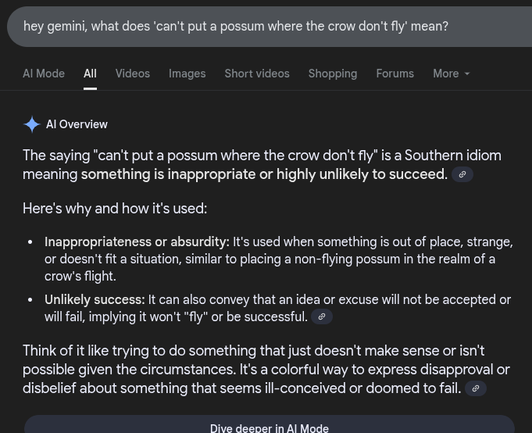Image resolution: width=532 pixels, height=433 pixels.
Task: Switch to the AI Mode tab
Action: coord(44,74)
